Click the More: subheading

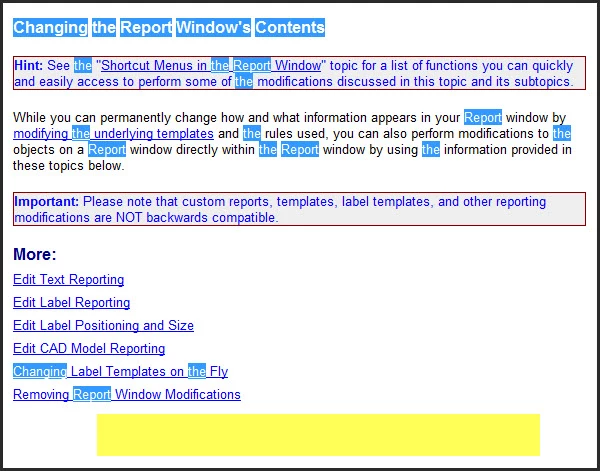35,254
